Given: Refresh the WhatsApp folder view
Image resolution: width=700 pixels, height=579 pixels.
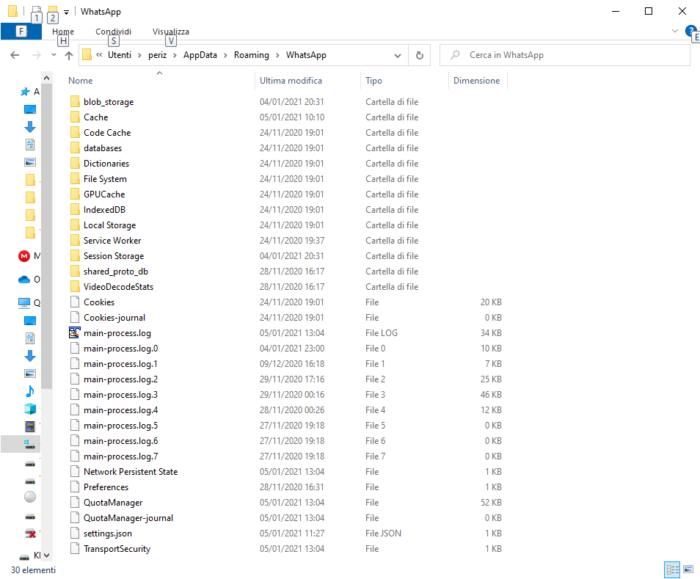Looking at the screenshot, I should 420,55.
